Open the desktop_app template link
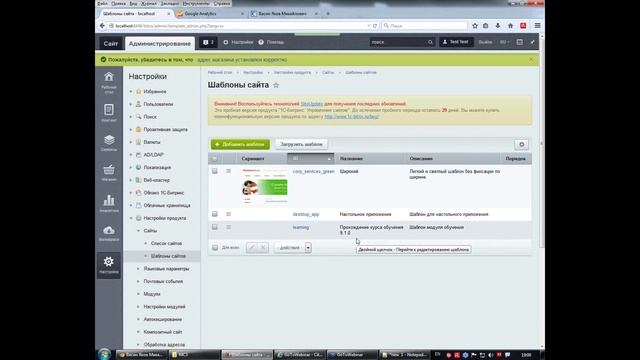Viewport: 640px width, 360px height. (x=306, y=214)
